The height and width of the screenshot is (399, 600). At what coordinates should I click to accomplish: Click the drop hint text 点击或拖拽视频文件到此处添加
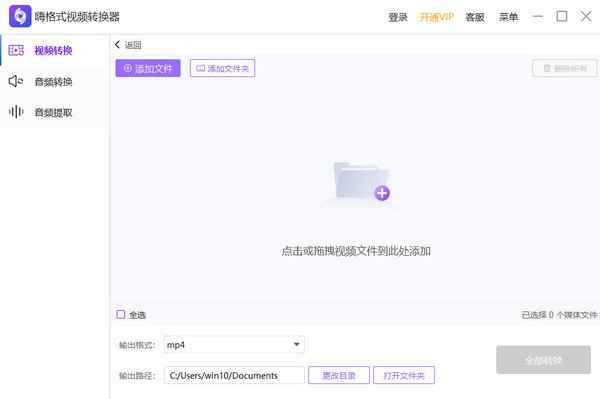pyautogui.click(x=356, y=251)
